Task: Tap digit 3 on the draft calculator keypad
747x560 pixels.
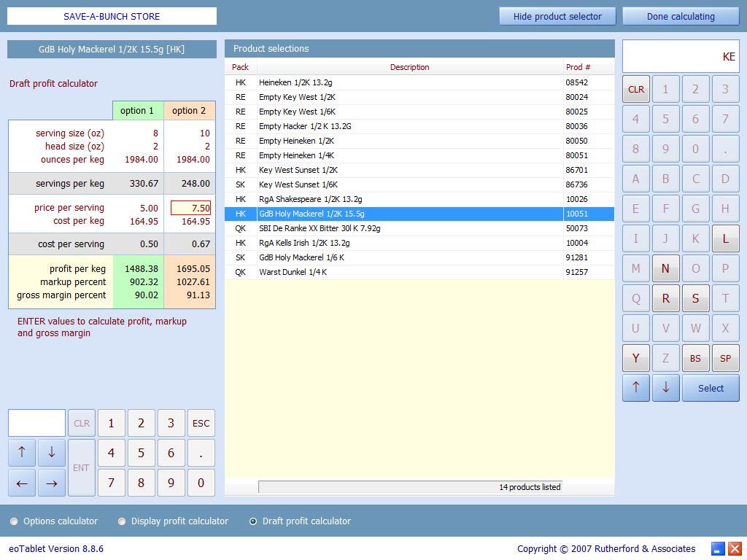Action: pos(171,423)
